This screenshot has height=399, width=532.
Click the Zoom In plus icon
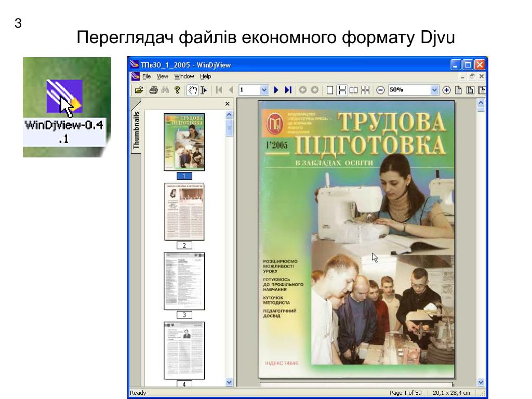446,90
